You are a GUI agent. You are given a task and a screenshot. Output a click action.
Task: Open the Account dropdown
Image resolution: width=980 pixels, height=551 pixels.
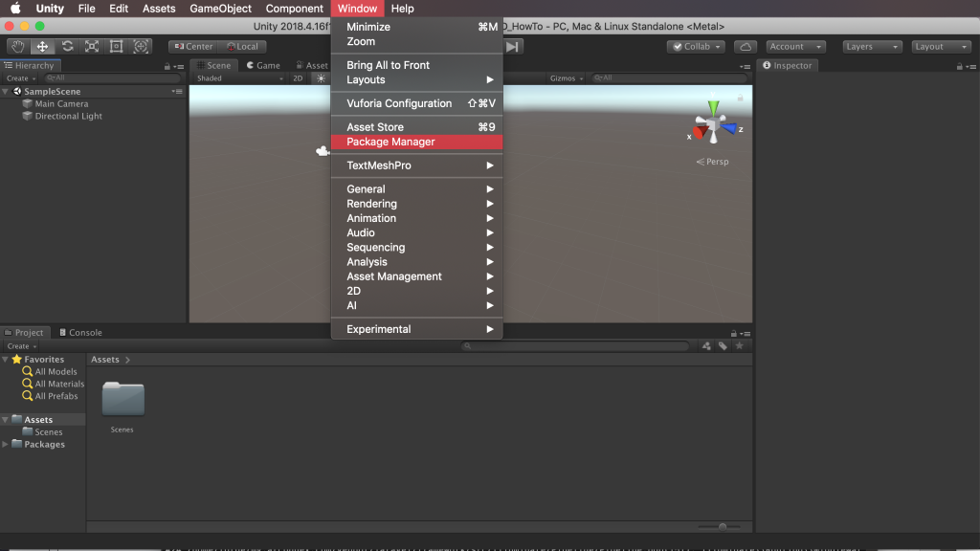[x=795, y=47]
